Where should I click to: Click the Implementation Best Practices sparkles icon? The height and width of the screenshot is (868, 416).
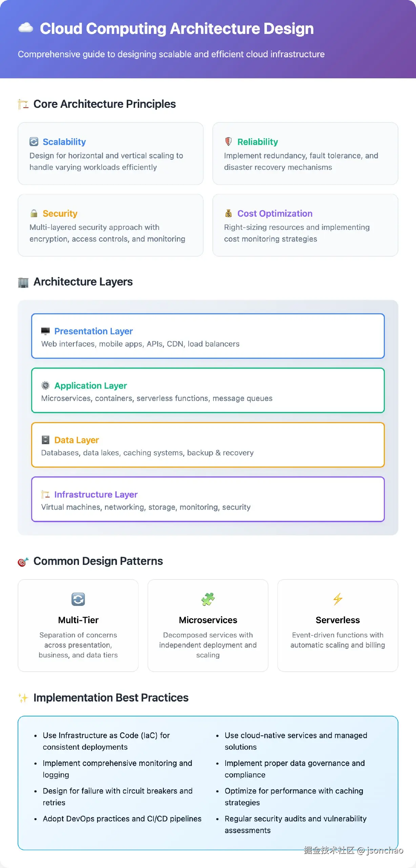pyautogui.click(x=23, y=698)
